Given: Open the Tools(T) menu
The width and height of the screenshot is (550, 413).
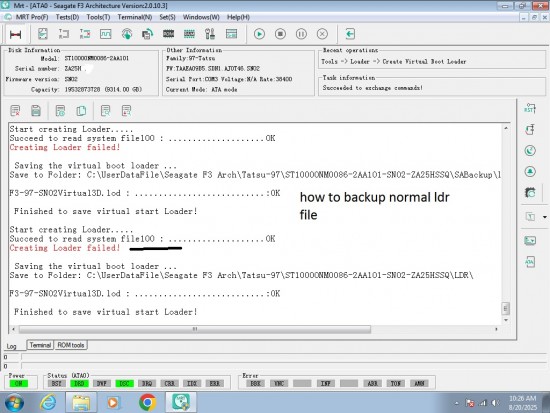Looking at the screenshot, I should (98, 17).
